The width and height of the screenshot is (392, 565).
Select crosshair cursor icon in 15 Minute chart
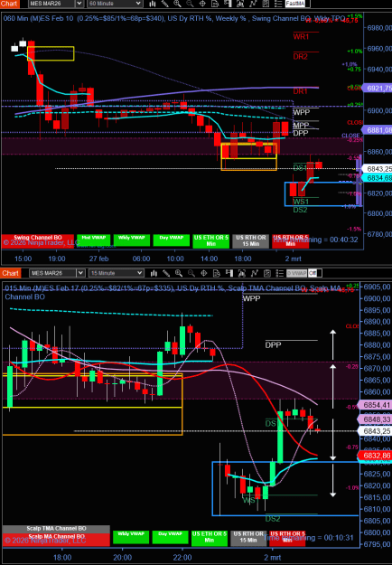click(204, 273)
